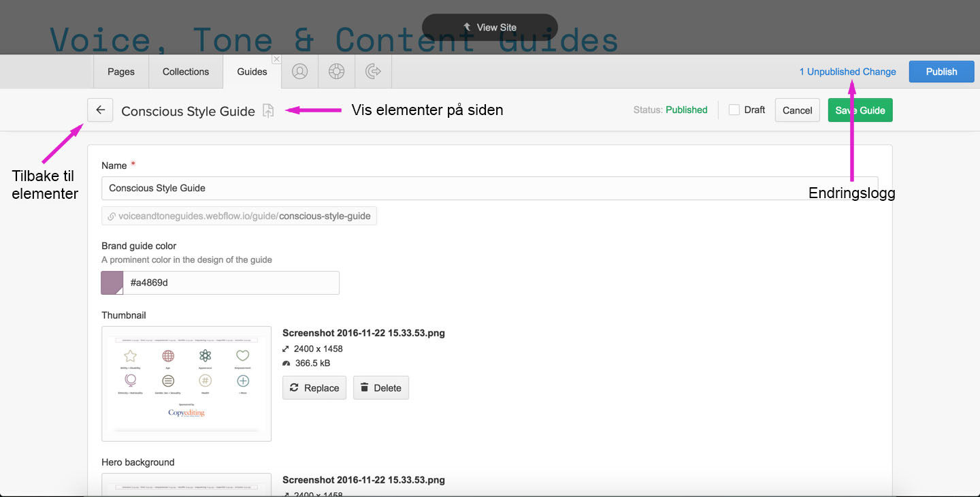This screenshot has height=497, width=980.
Task: Open the view-on-page icon beside Conscious Style Guide
Action: 268,110
